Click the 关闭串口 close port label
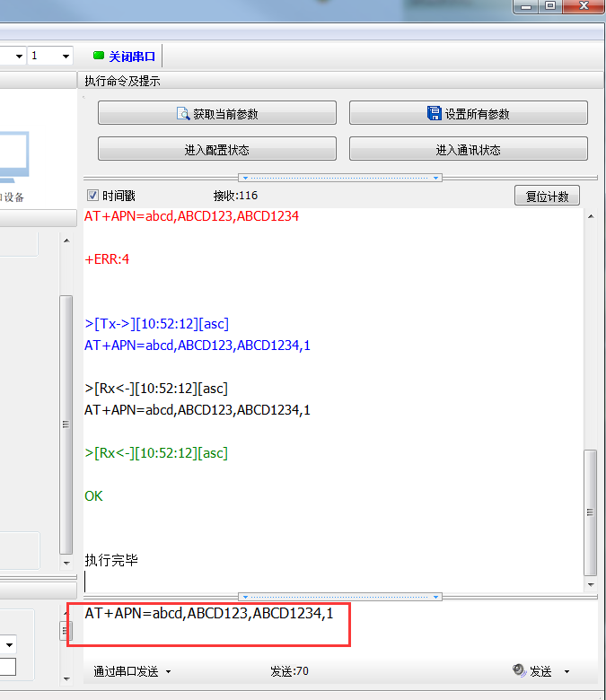 (132, 57)
